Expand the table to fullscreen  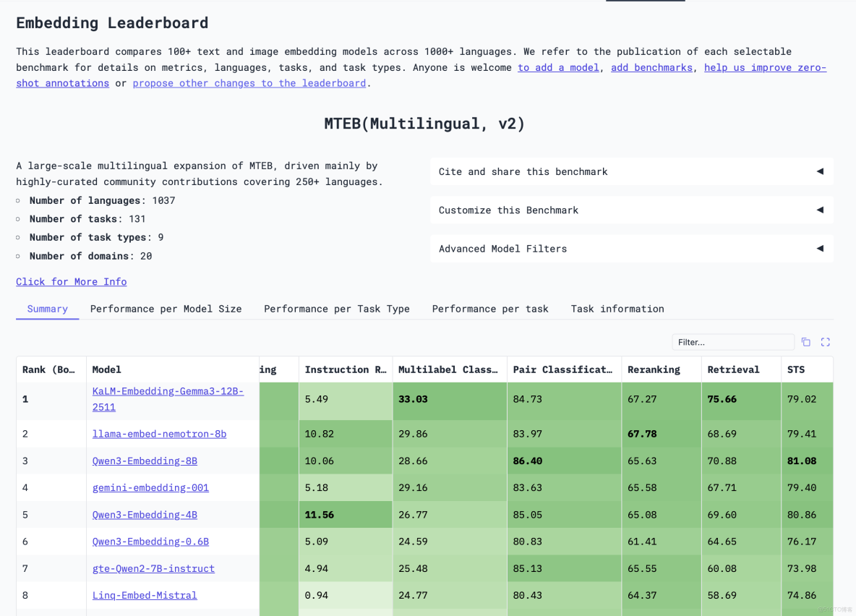tap(825, 342)
